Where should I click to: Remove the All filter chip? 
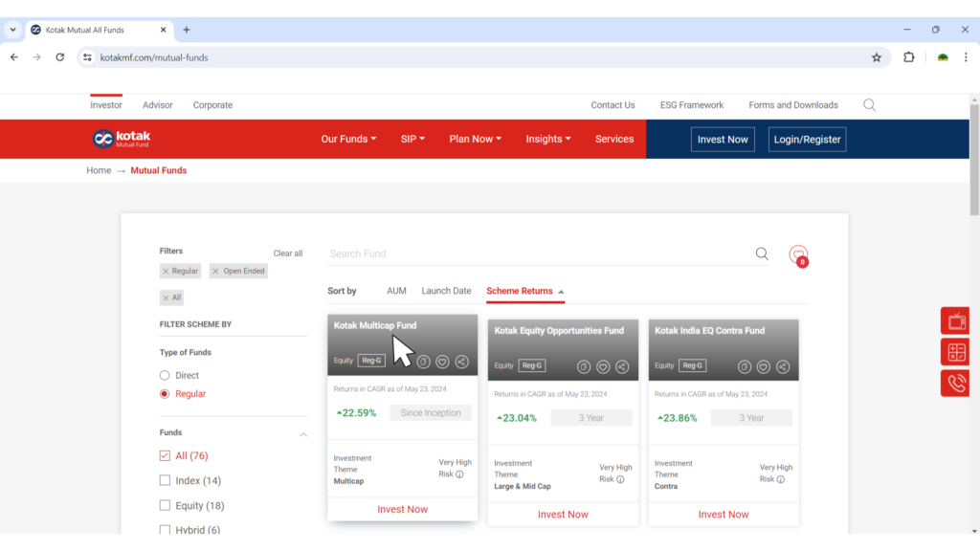(166, 298)
